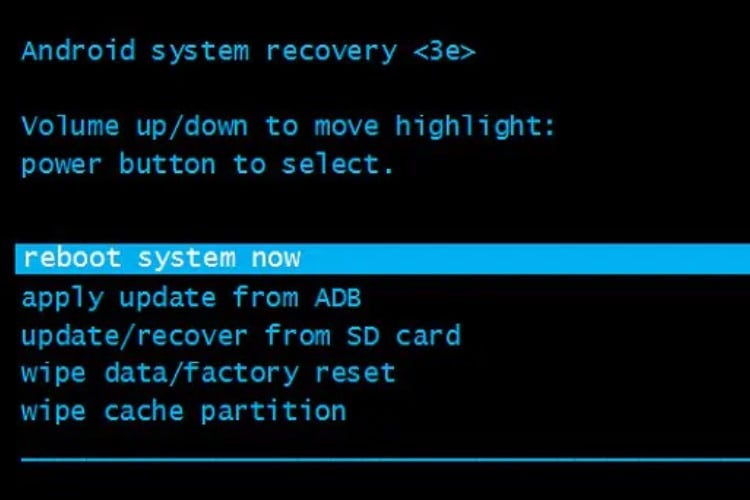750x500 pixels.
Task: Click the word recovery in the header
Action: (x=331, y=53)
